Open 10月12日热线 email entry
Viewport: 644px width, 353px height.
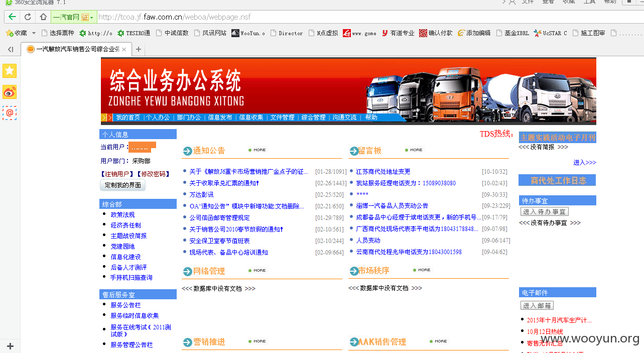tap(545, 332)
